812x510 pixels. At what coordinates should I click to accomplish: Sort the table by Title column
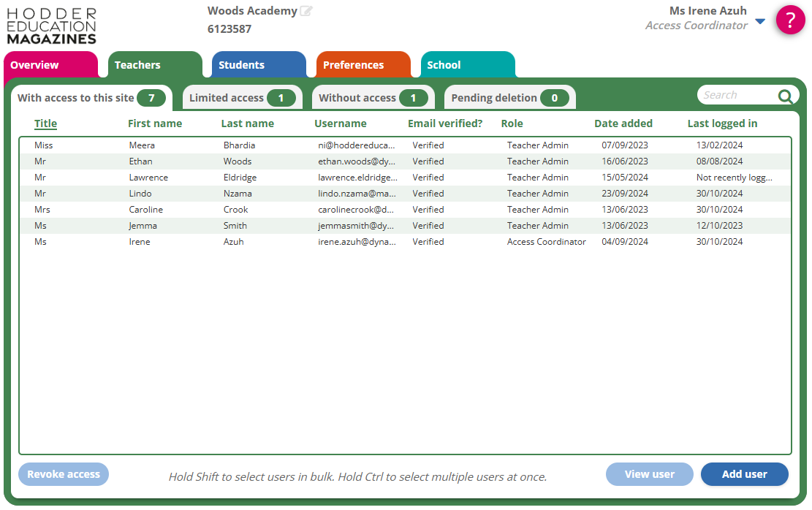coord(45,123)
